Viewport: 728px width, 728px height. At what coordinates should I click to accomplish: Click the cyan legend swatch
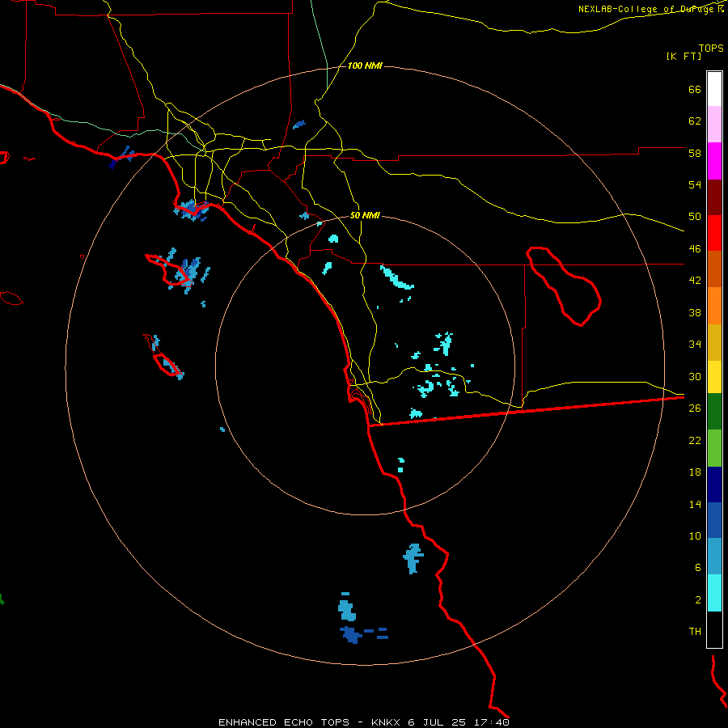[x=714, y=593]
